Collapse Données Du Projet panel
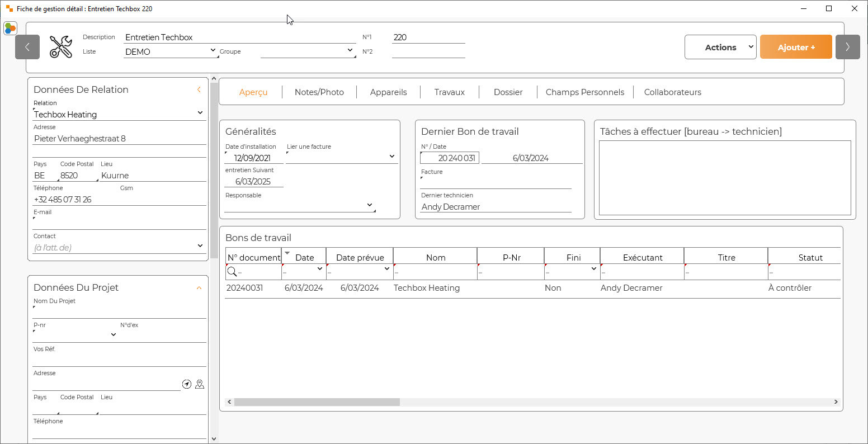The width and height of the screenshot is (868, 444). (x=199, y=288)
